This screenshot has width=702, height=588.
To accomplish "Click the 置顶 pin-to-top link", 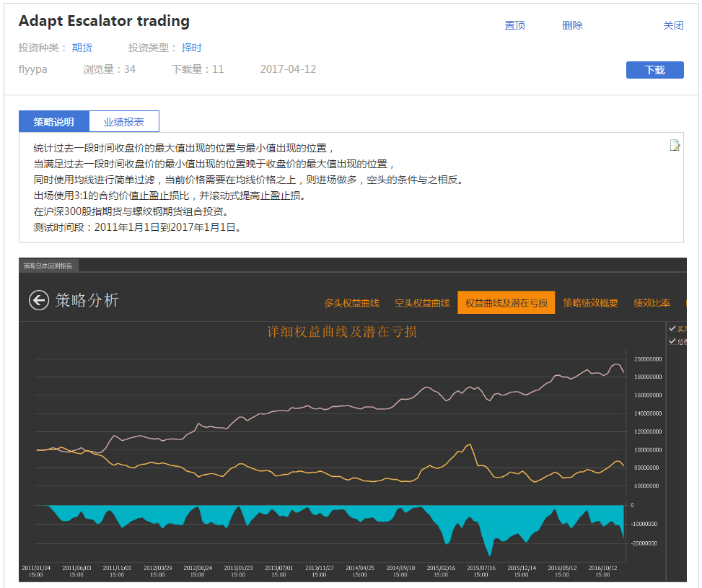I will 515,25.
